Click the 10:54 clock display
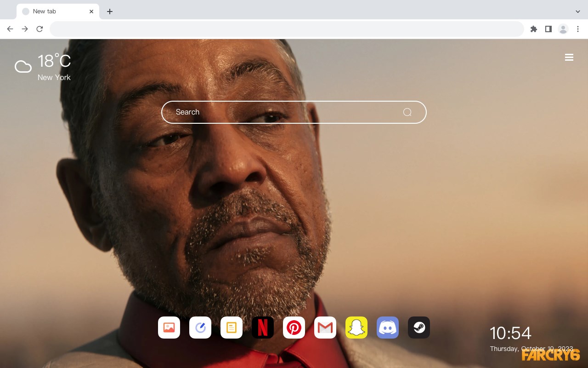Viewport: 588px width, 368px height. (510, 333)
